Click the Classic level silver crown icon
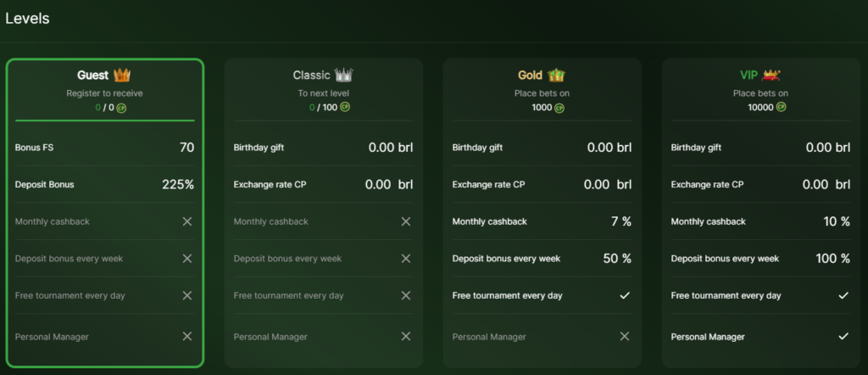This screenshot has height=375, width=868. tap(344, 75)
